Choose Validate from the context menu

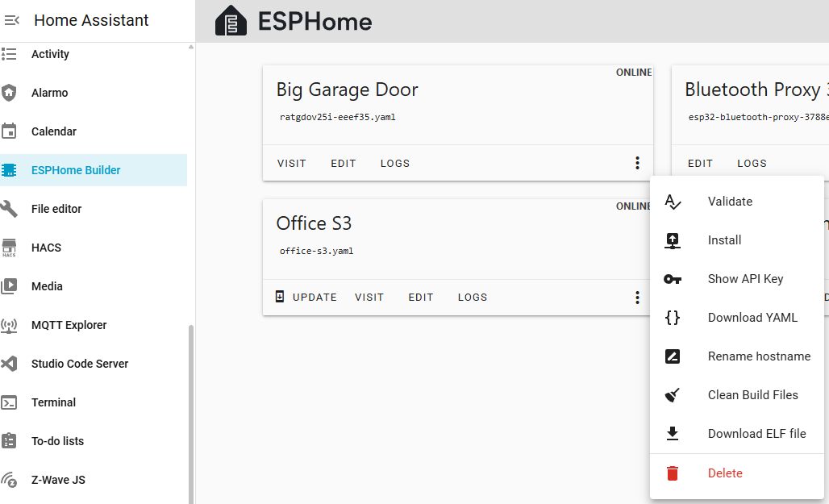pyautogui.click(x=736, y=202)
